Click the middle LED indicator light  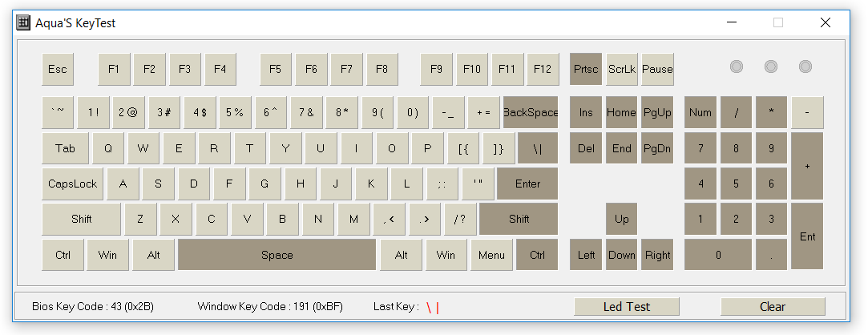770,67
